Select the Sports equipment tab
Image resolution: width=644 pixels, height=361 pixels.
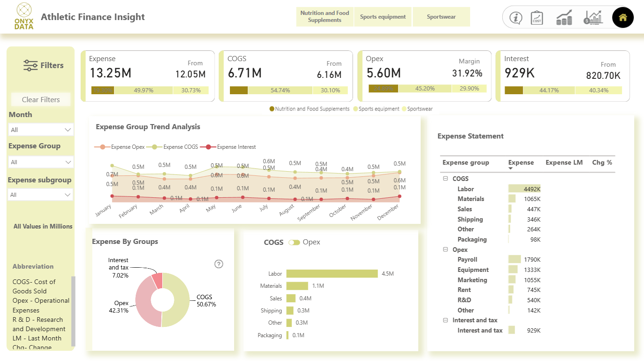click(383, 17)
